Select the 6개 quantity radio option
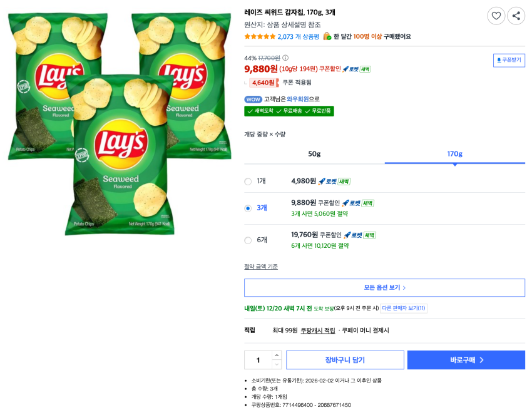The image size is (532, 415). (248, 240)
